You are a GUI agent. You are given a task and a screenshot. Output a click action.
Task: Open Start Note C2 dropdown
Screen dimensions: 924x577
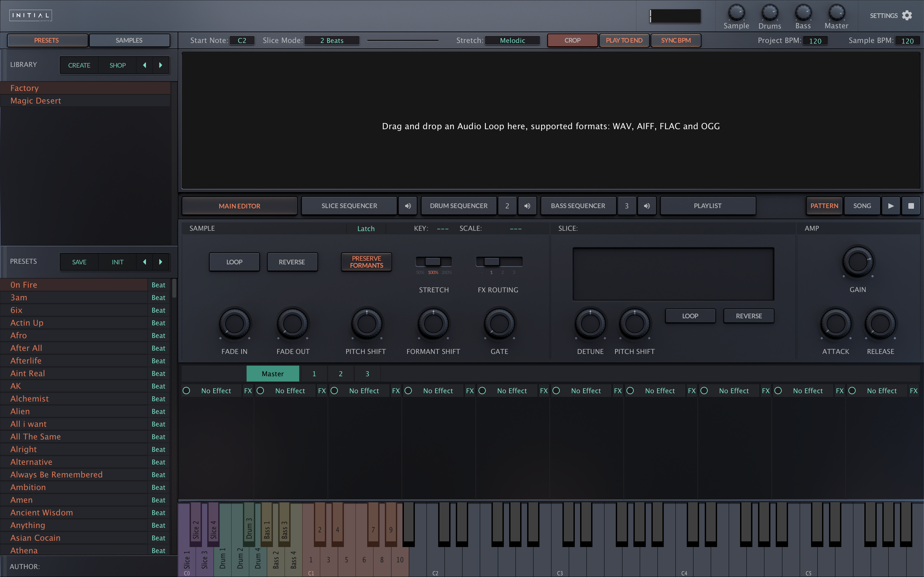[x=242, y=40]
